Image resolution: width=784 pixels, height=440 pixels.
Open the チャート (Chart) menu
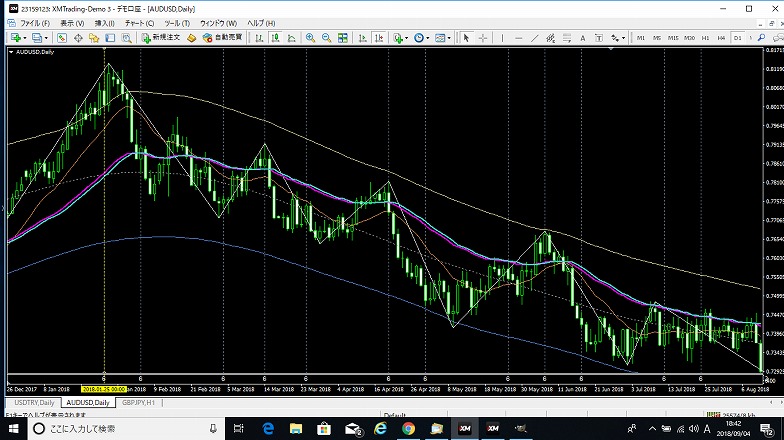click(138, 22)
